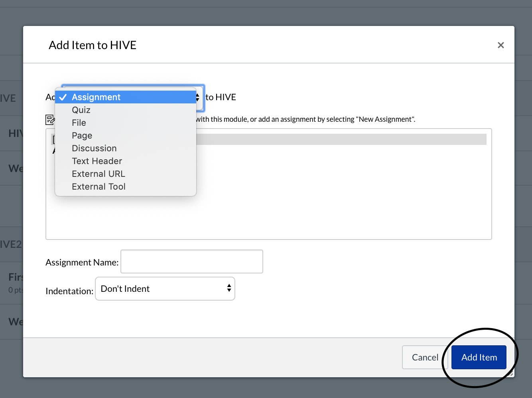Open the Indentation dropdown
532x398 pixels.
pos(165,289)
